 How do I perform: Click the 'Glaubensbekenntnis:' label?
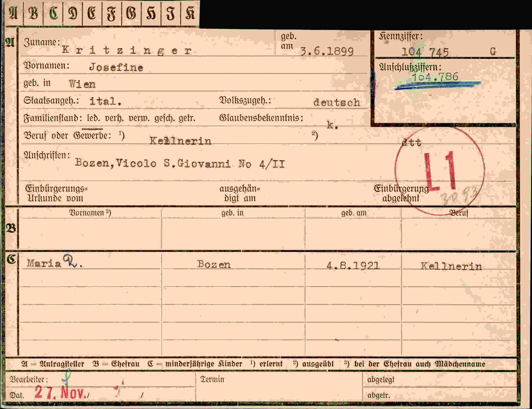click(x=261, y=118)
